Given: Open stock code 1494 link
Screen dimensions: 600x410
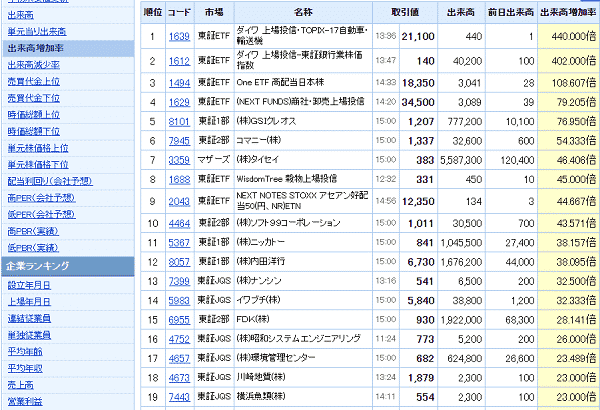Looking at the screenshot, I should (x=179, y=83).
